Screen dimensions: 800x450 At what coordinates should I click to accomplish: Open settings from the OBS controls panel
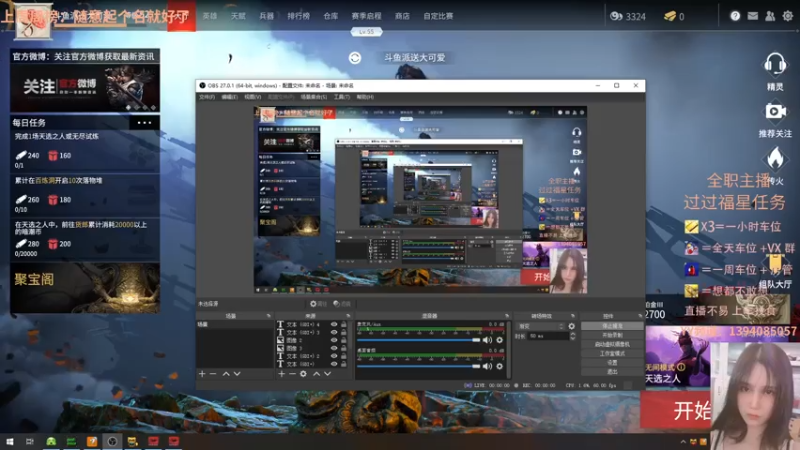click(612, 363)
